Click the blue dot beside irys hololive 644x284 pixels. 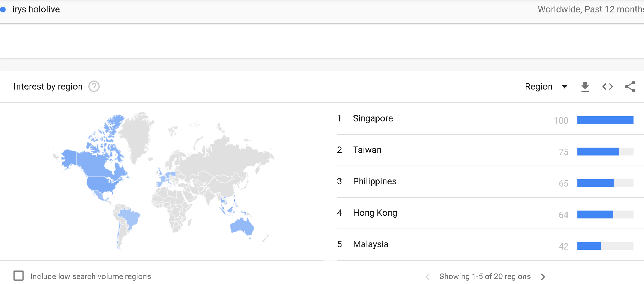click(3, 10)
